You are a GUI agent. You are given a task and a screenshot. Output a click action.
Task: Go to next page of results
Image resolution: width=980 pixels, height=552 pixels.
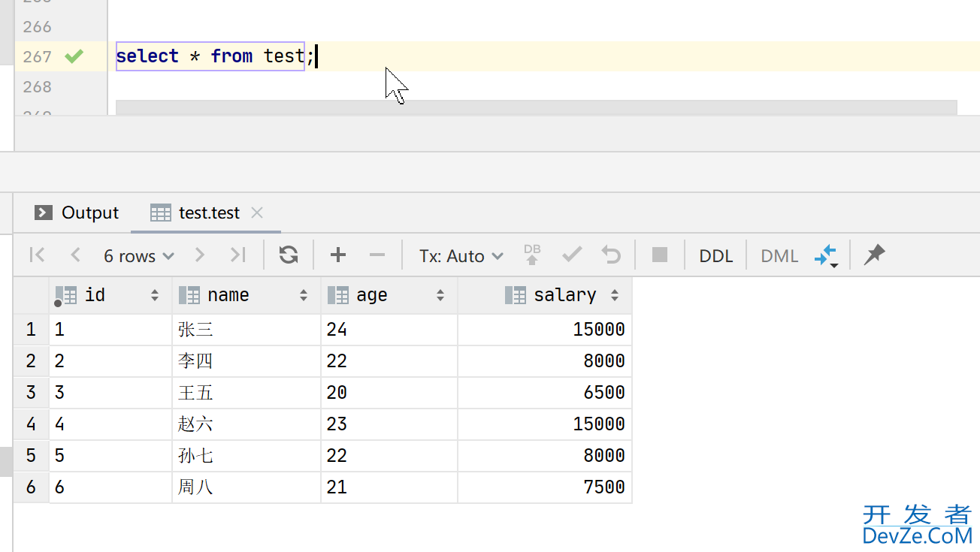pyautogui.click(x=199, y=255)
